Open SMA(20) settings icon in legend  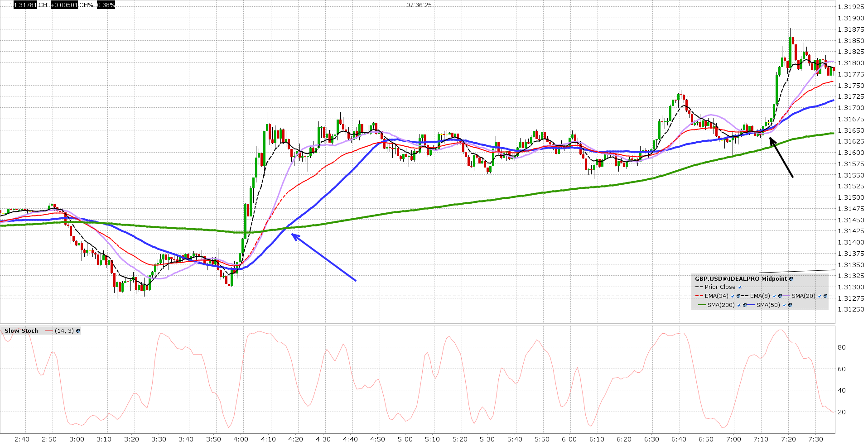[825, 296]
